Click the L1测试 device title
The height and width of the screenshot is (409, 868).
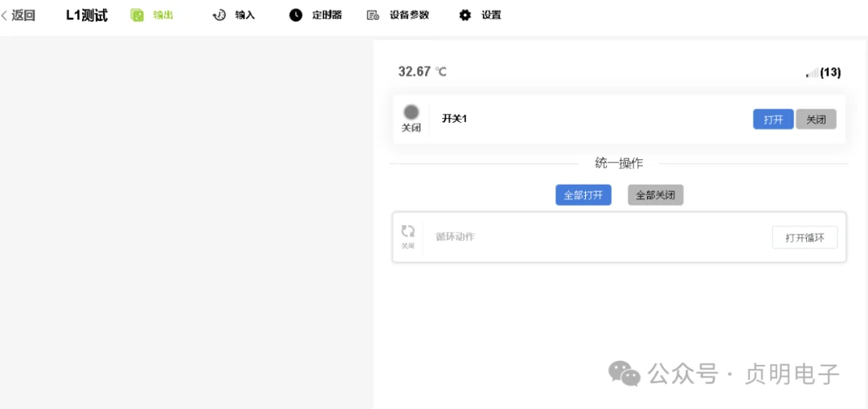click(87, 15)
